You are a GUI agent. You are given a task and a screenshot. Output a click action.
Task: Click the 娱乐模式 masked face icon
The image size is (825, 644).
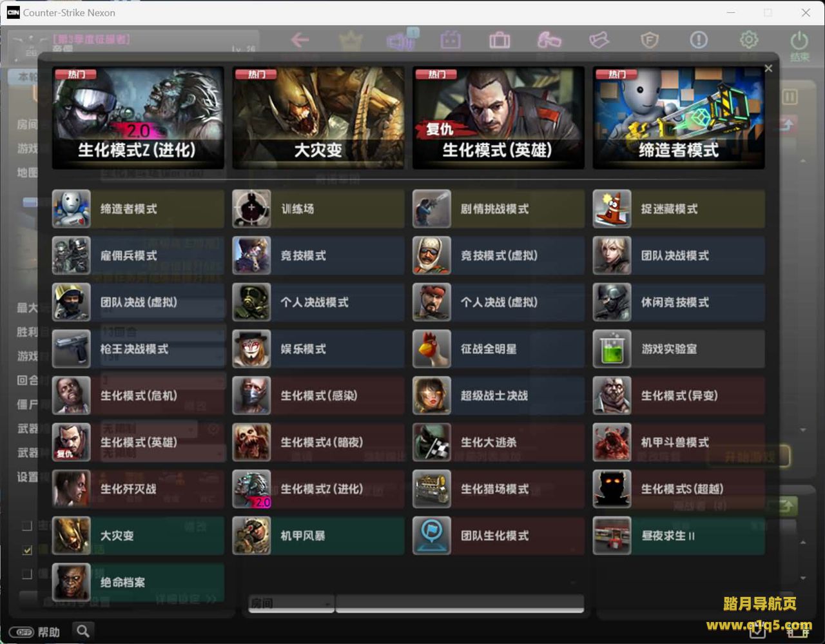[x=251, y=349]
